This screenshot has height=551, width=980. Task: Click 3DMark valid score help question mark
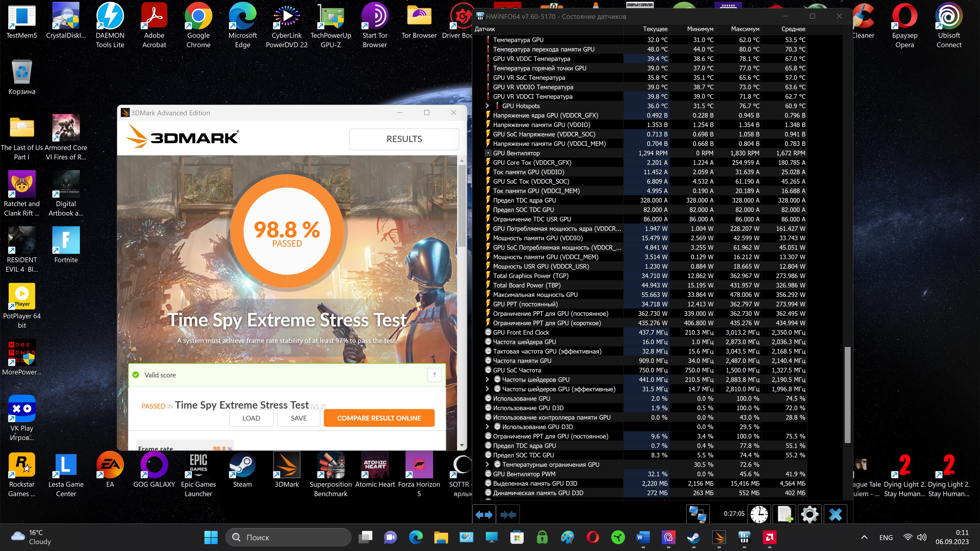coord(434,375)
